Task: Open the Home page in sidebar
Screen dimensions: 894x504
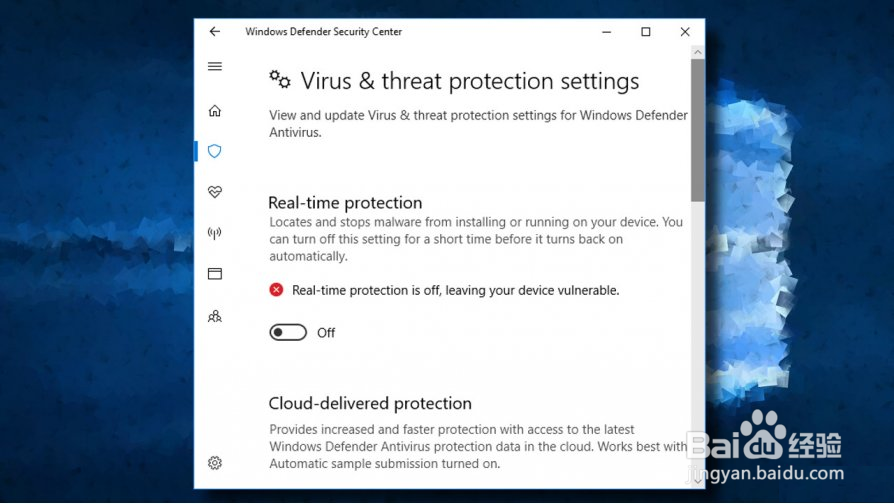Action: coord(214,111)
